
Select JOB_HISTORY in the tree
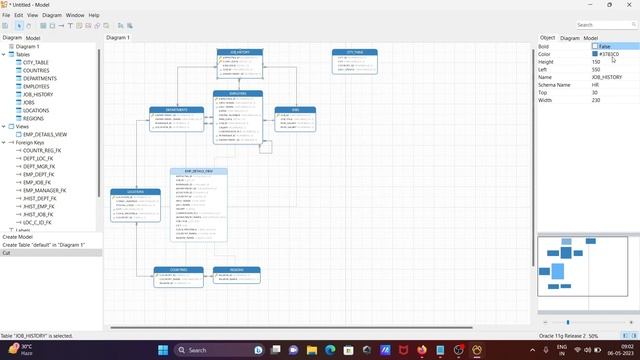pos(38,94)
